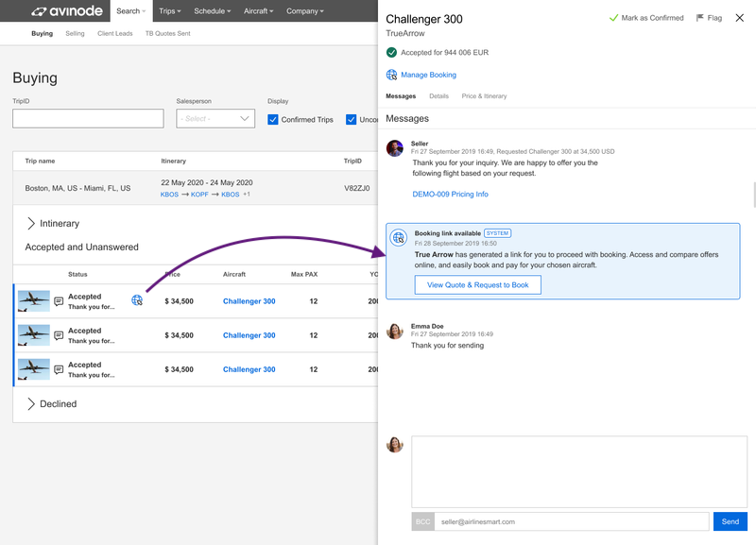
Task: Open the Trips menu
Action: coord(170,11)
